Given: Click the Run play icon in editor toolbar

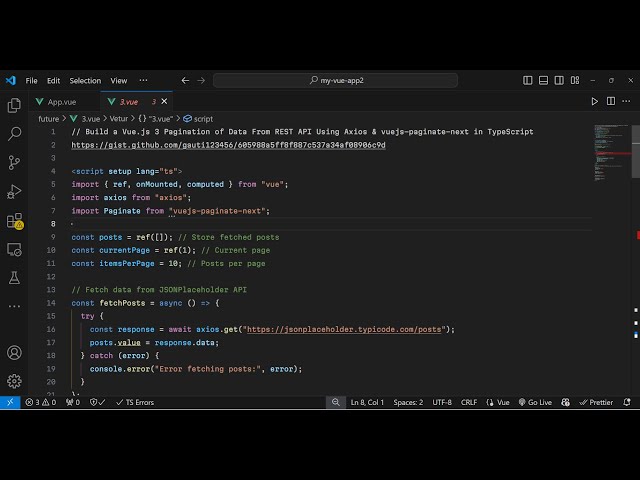Looking at the screenshot, I should (595, 101).
